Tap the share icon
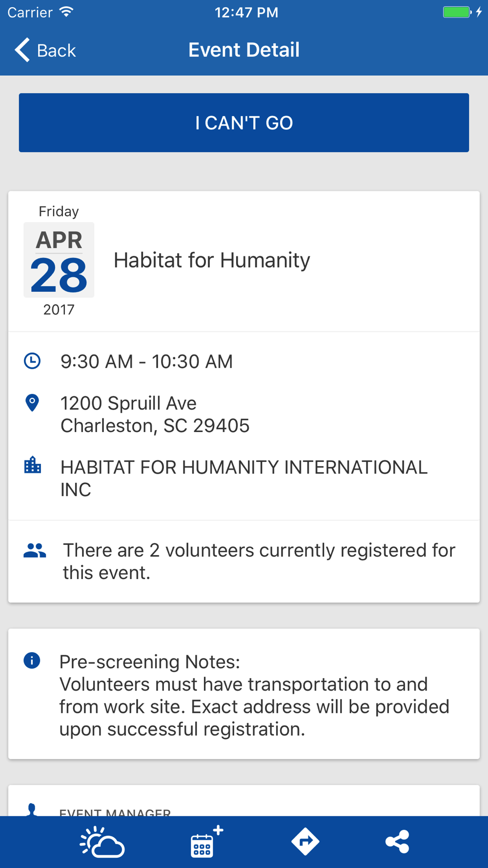Screen dimensions: 488x868 coord(397,842)
